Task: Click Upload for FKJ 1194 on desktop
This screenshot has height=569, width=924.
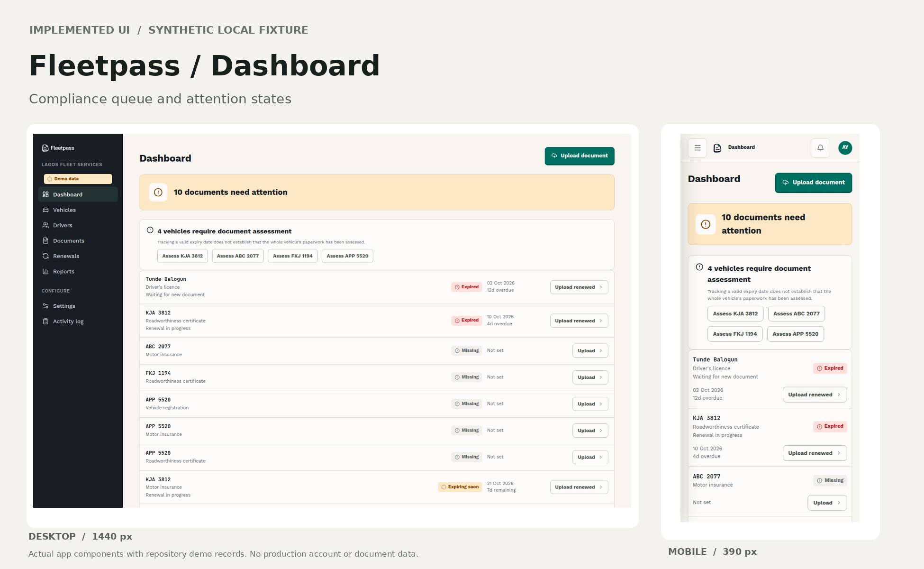Action: (590, 377)
